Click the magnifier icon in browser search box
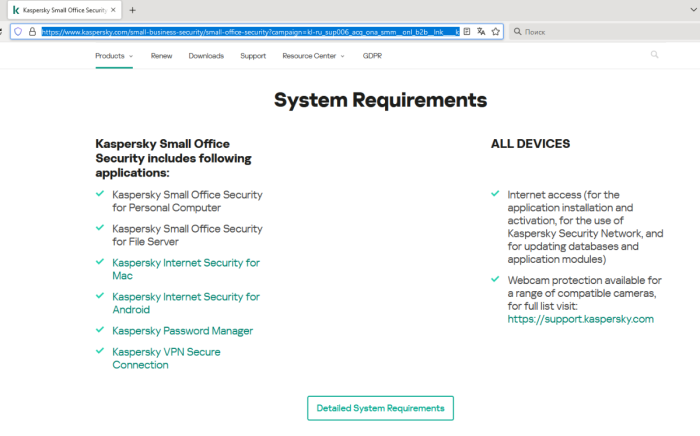 point(517,32)
